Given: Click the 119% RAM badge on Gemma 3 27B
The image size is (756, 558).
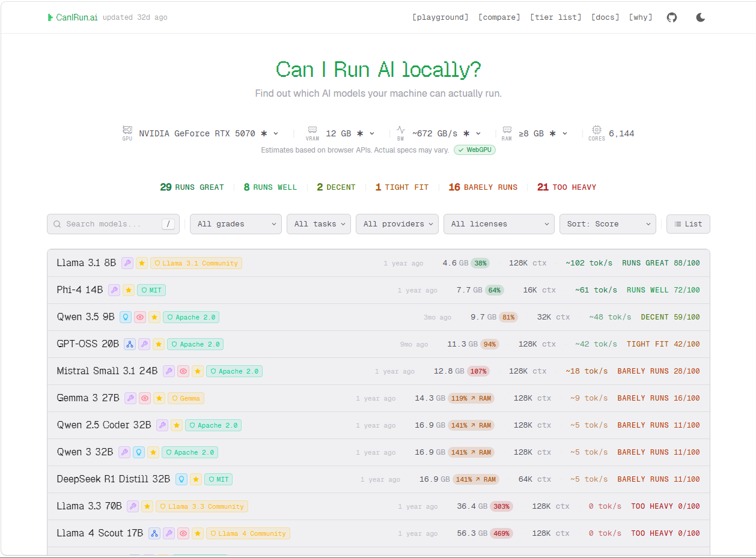Looking at the screenshot, I should point(471,398).
